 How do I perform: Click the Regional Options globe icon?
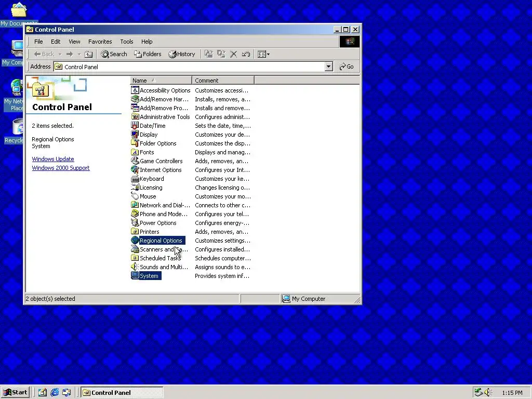[135, 240]
